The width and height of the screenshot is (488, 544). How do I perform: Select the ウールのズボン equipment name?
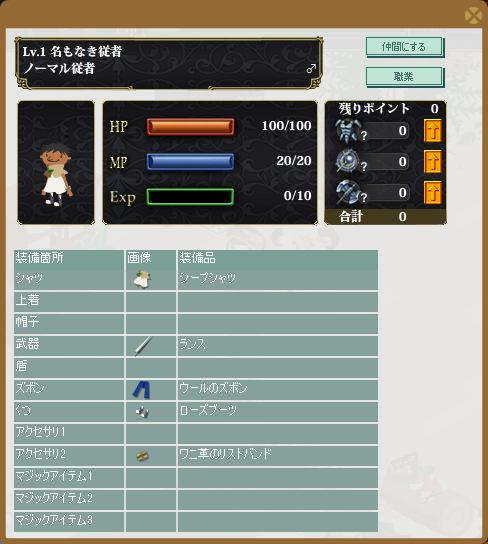point(213,388)
